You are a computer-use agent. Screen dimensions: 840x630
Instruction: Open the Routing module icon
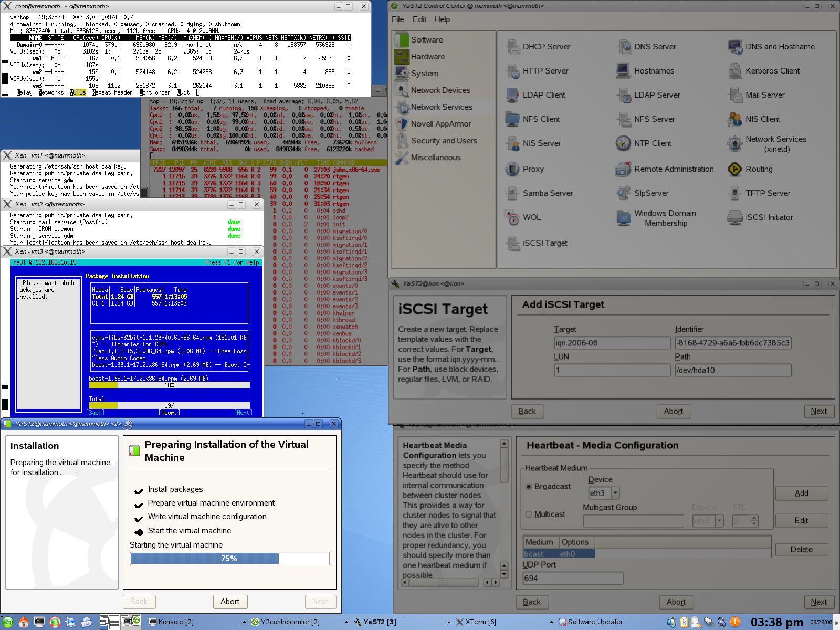[x=734, y=169]
